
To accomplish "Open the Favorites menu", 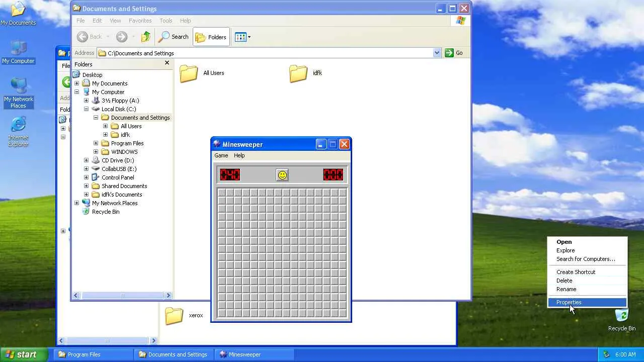I will point(140,21).
